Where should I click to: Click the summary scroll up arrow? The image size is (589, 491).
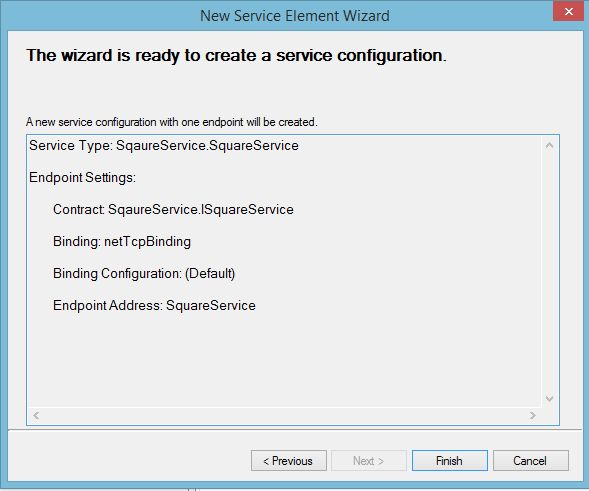click(x=549, y=145)
